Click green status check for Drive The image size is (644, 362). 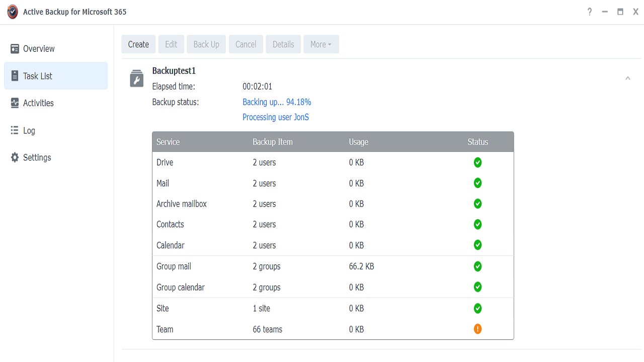tap(477, 162)
